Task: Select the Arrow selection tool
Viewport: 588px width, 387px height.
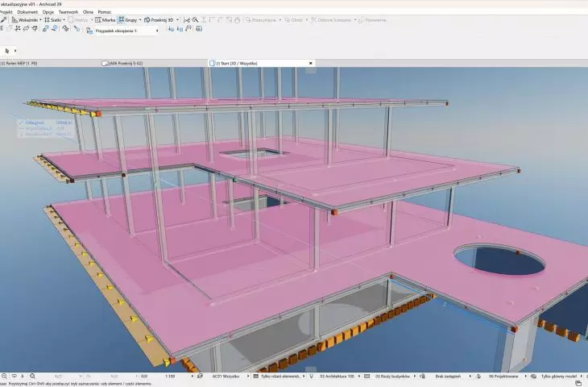Action: pyautogui.click(x=7, y=51)
